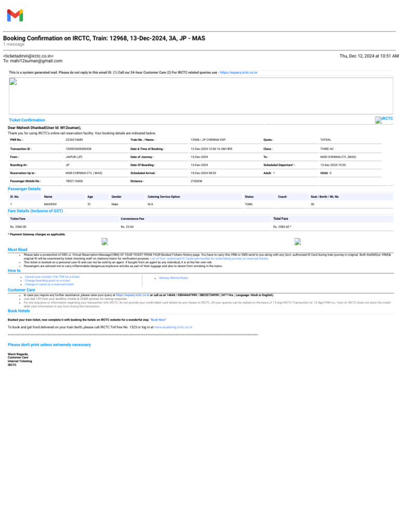Click the email subject Booking Confirmation on IRCTC
Image resolution: width=399 pixels, height=532 pixels.
[104, 38]
